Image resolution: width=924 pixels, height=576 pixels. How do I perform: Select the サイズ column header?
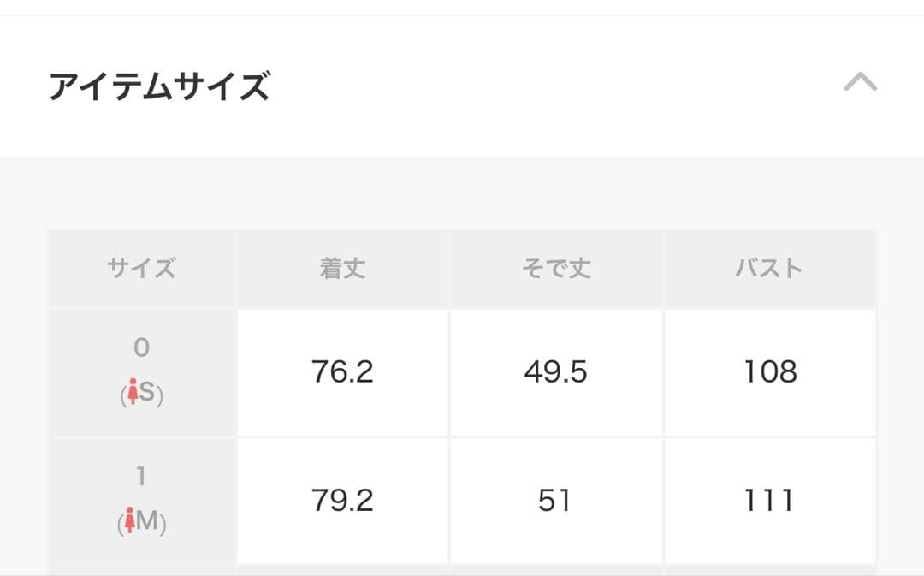(x=142, y=269)
